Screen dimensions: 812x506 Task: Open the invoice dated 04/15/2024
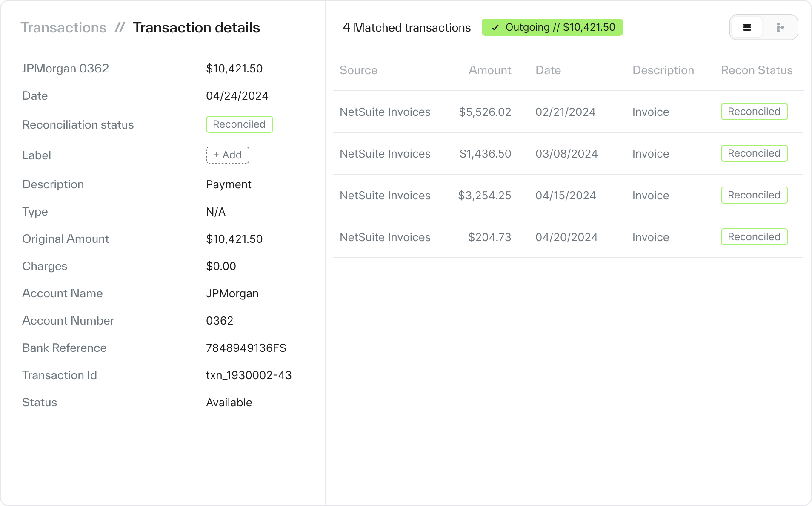(x=565, y=195)
